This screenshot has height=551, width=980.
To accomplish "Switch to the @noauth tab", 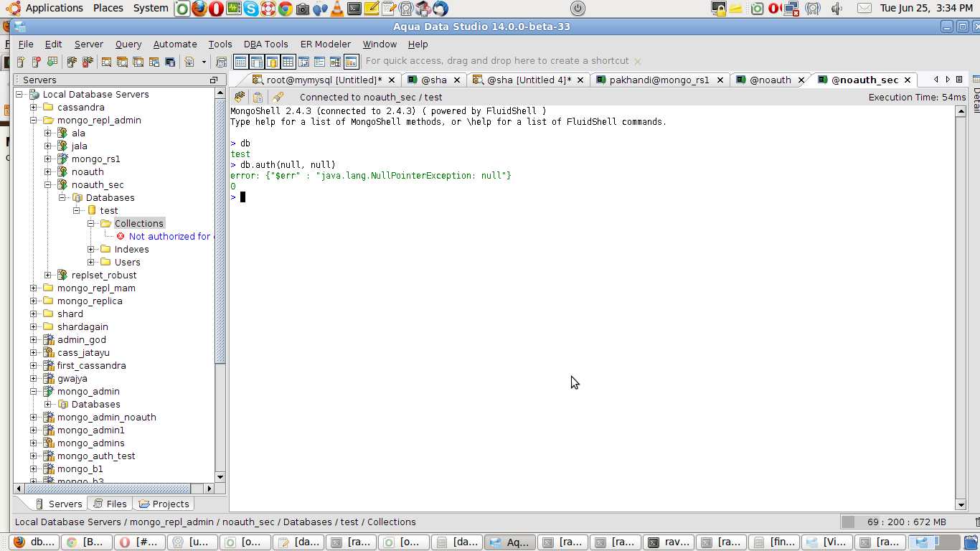I will (x=770, y=80).
